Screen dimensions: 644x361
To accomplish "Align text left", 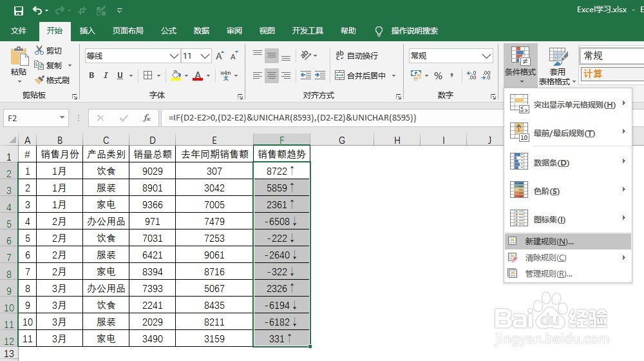I will click(258, 75).
